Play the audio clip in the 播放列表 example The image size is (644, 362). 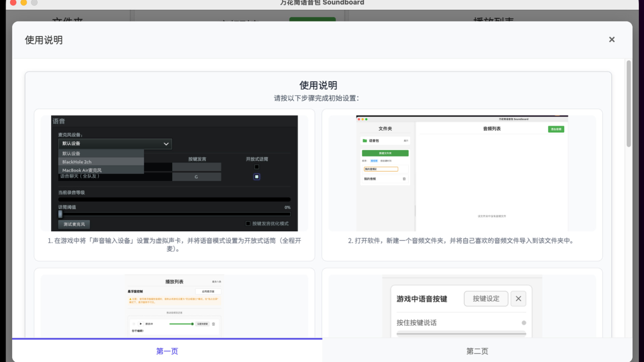click(x=141, y=324)
